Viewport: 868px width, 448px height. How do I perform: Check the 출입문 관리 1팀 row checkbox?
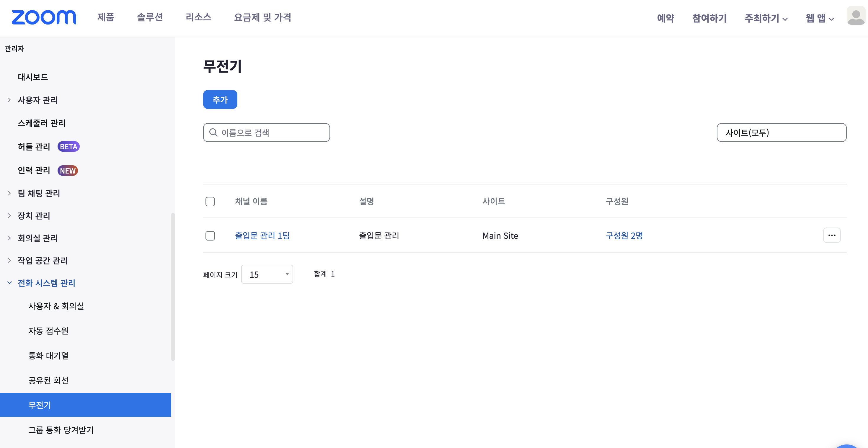[x=210, y=236]
